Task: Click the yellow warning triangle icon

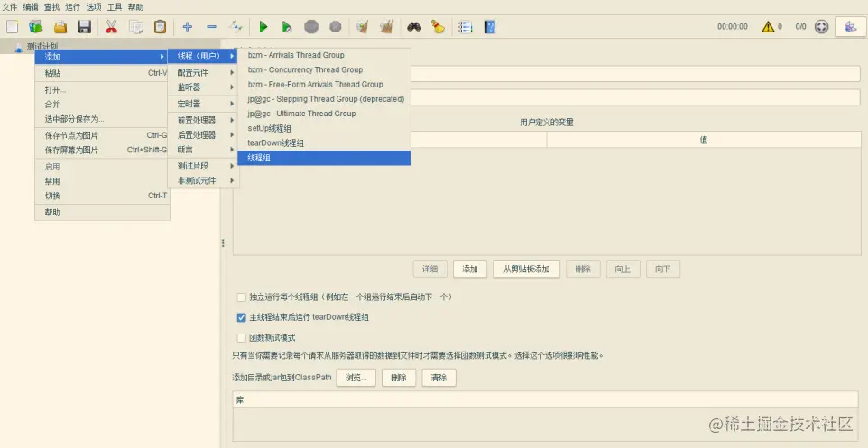Action: coord(768,26)
